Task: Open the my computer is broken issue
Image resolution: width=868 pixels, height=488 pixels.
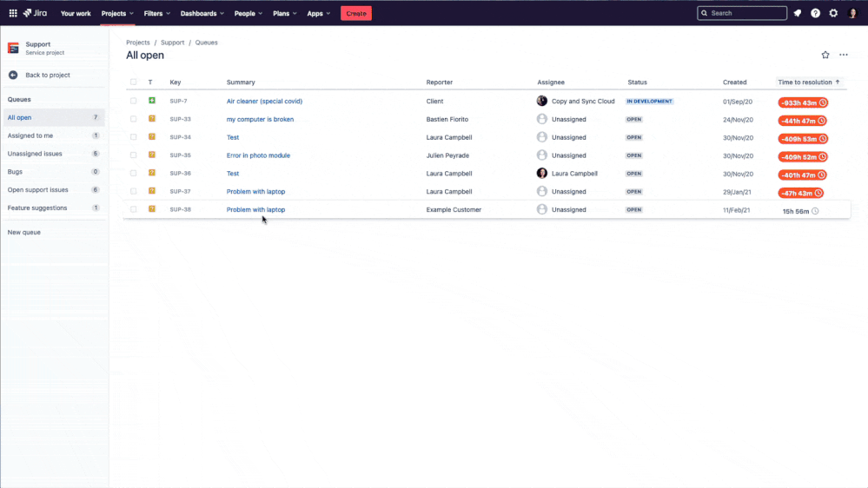Action: click(x=260, y=119)
